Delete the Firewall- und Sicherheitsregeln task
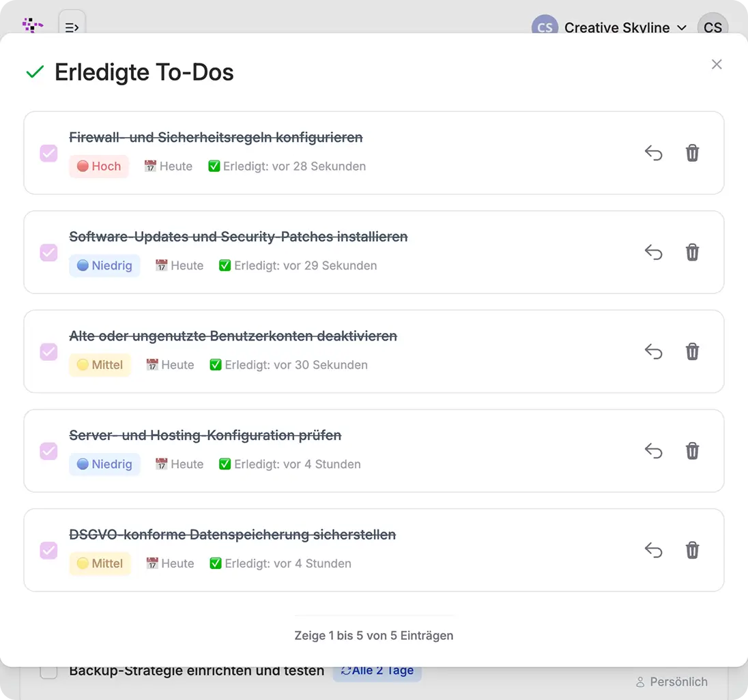 (x=692, y=154)
